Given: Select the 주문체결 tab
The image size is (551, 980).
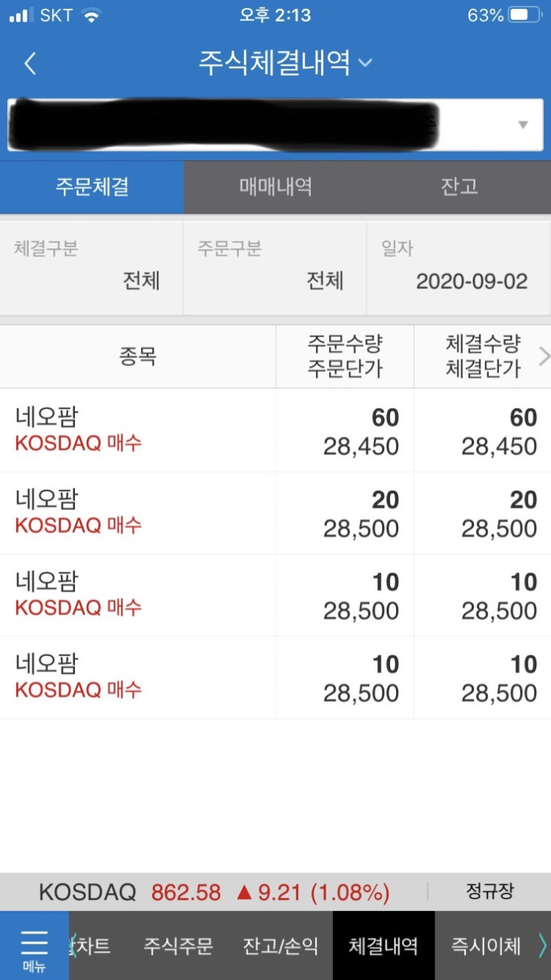Looking at the screenshot, I should click(92, 187).
